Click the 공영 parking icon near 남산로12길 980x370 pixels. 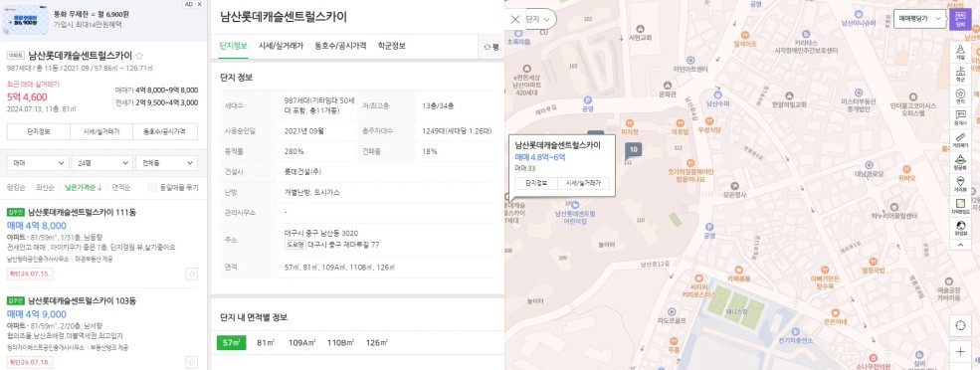pyautogui.click(x=708, y=227)
